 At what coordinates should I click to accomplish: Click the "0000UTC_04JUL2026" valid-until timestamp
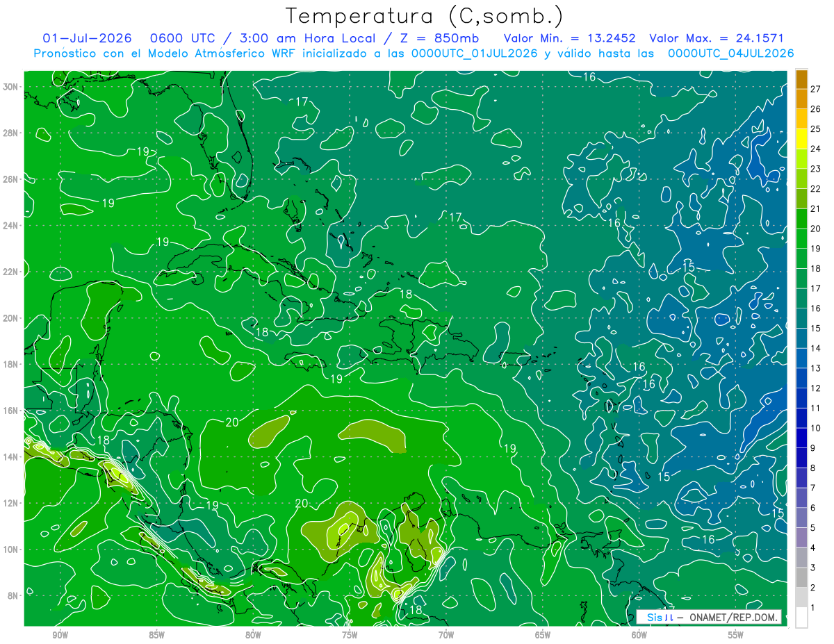click(731, 53)
